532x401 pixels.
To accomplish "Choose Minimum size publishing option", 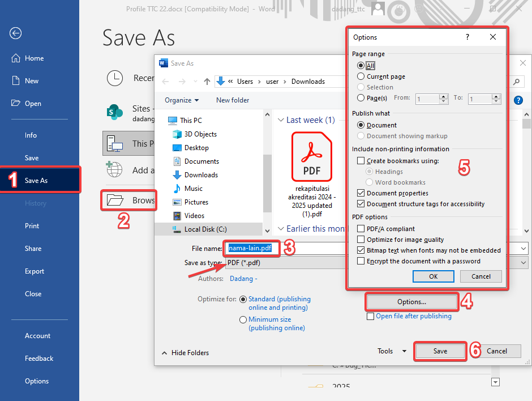I will tap(243, 320).
